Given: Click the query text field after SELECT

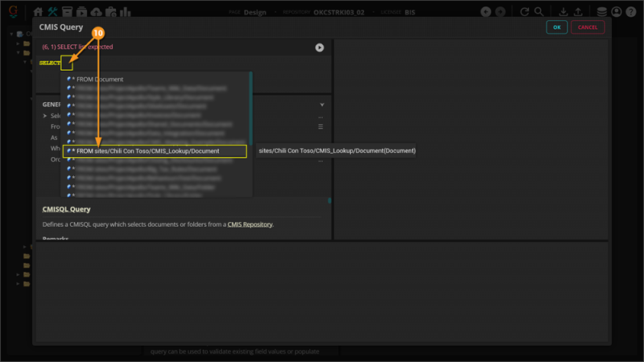Looking at the screenshot, I should point(67,63).
